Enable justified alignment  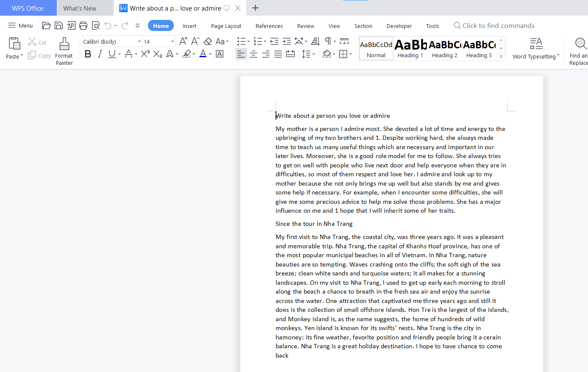tap(278, 54)
